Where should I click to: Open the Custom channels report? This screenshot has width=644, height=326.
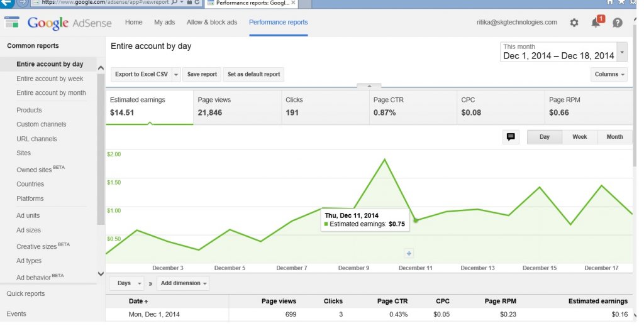click(41, 124)
